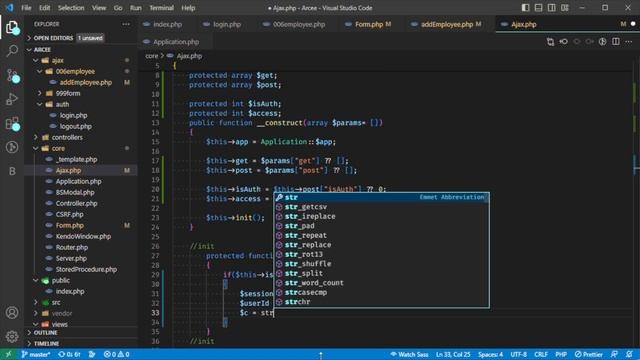Click core in the breadcrumb

click(x=151, y=56)
